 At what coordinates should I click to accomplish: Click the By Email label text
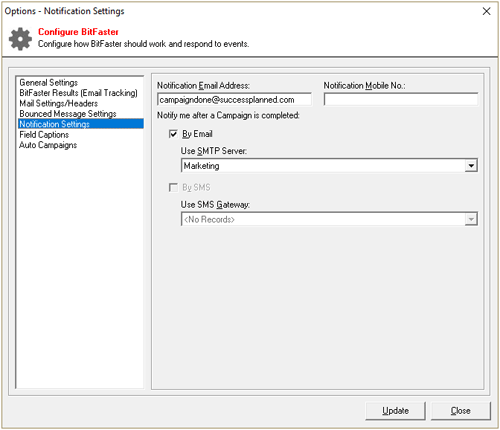pyautogui.click(x=197, y=134)
